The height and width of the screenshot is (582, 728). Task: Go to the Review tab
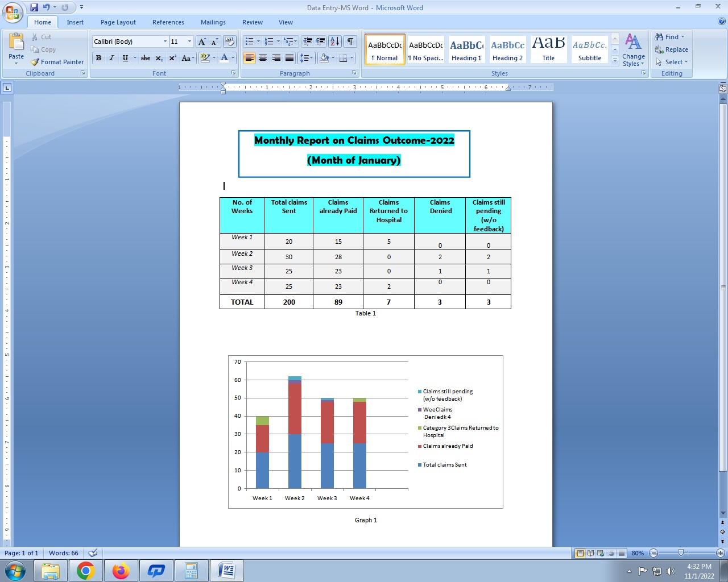253,22
